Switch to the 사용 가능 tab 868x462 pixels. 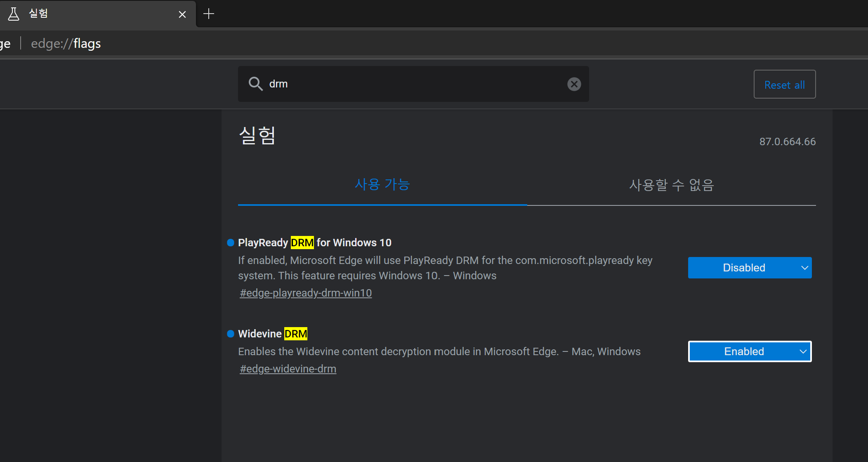pos(382,184)
